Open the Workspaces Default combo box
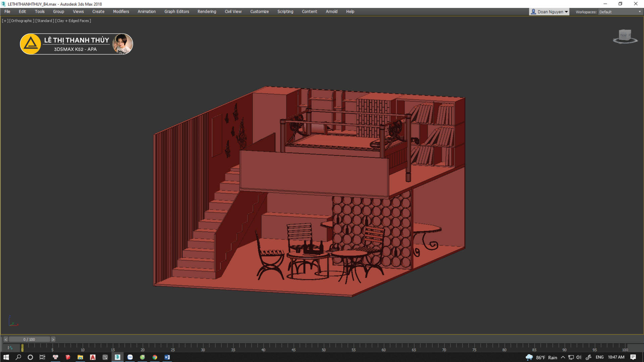 [x=620, y=12]
